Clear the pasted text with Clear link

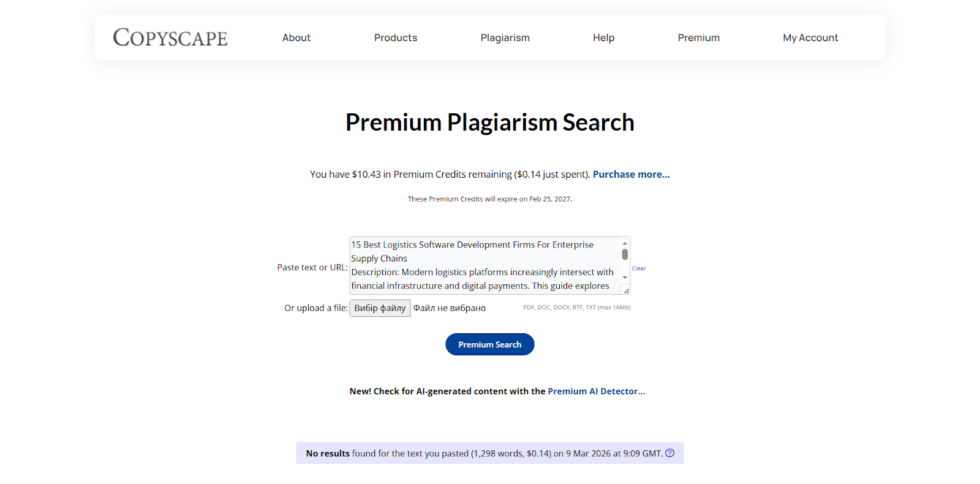click(x=639, y=268)
